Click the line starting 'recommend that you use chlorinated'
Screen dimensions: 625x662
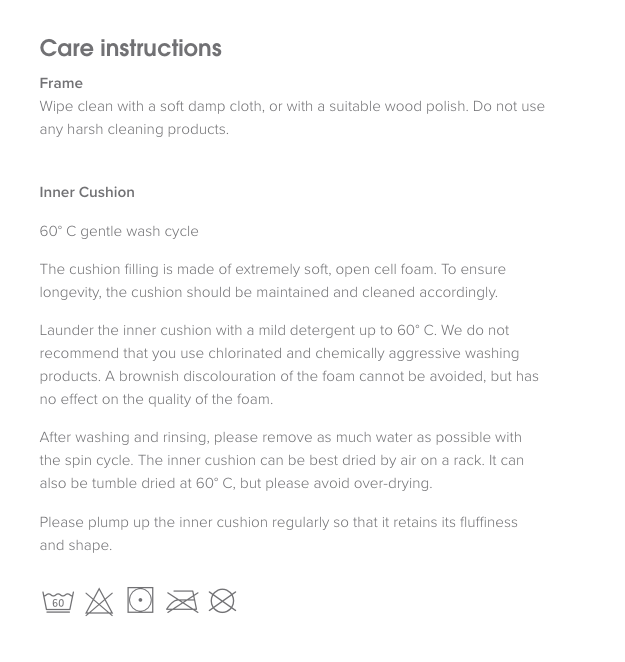279,353
